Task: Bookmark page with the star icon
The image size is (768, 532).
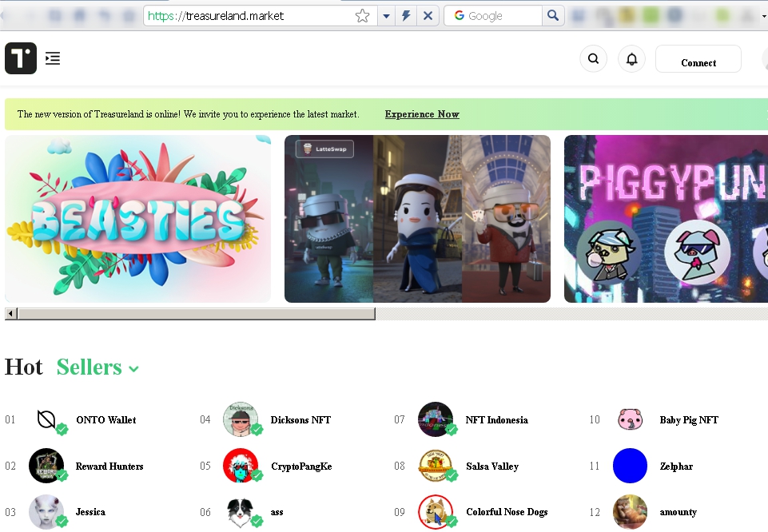Action: pos(363,16)
